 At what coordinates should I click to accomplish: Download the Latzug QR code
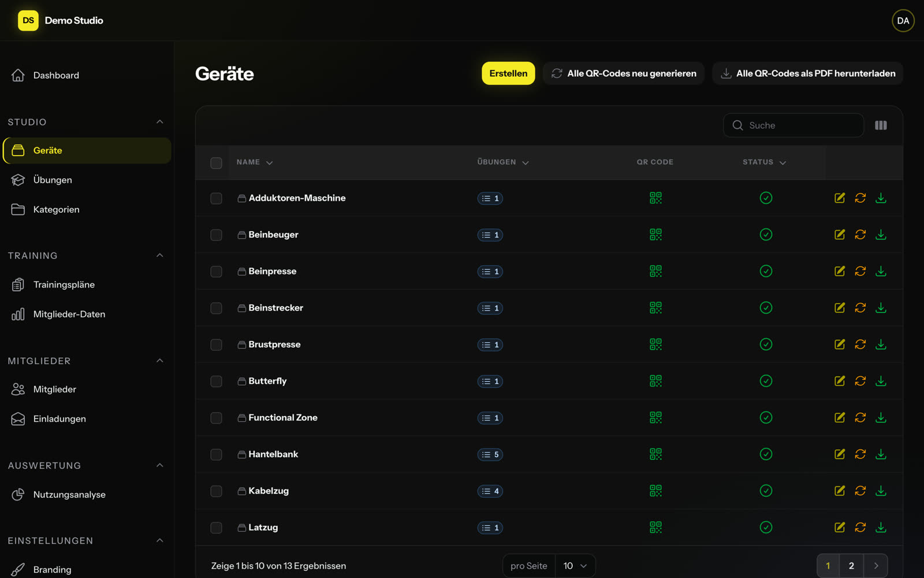point(881,527)
